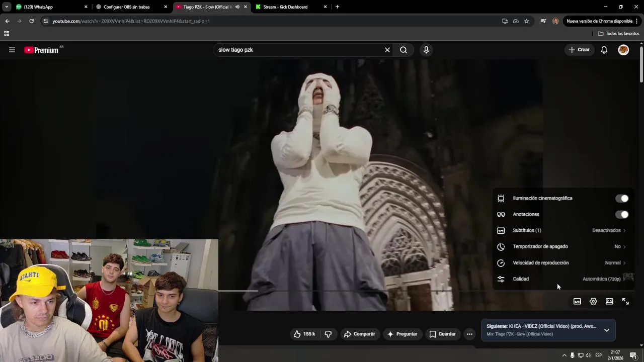This screenshot has height=362, width=644.
Task: Show hidden system tray icons
Action: [x=564, y=355]
